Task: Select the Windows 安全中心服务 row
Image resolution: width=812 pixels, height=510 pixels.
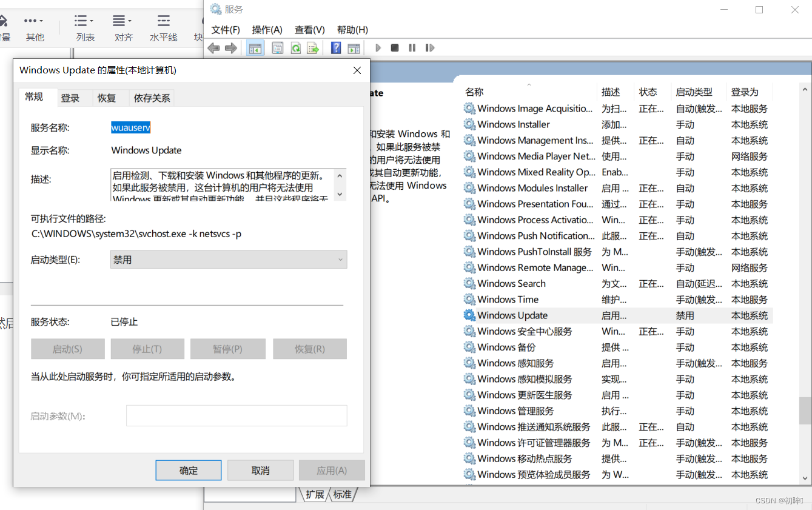Action: coord(617,331)
